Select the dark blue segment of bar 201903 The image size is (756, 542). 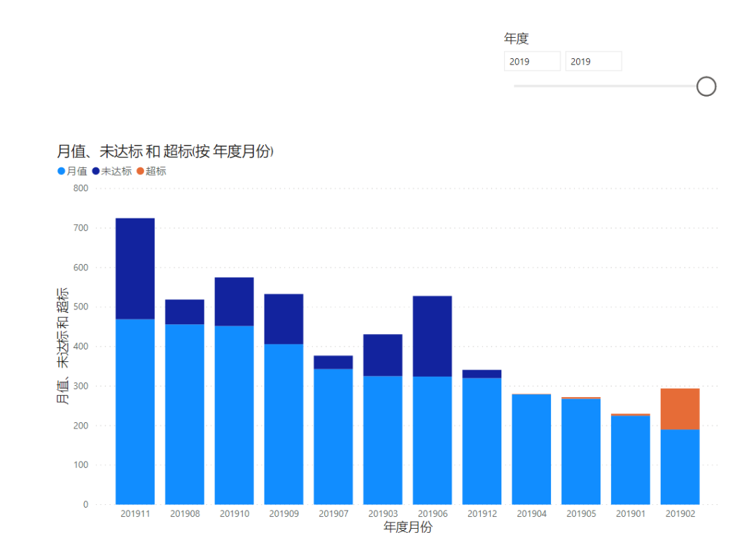tap(383, 356)
